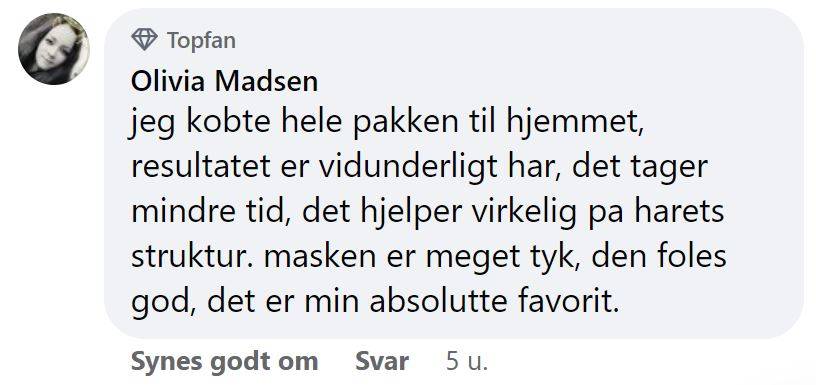
Task: Open the Olivia Madsen name link
Action: [x=224, y=82]
